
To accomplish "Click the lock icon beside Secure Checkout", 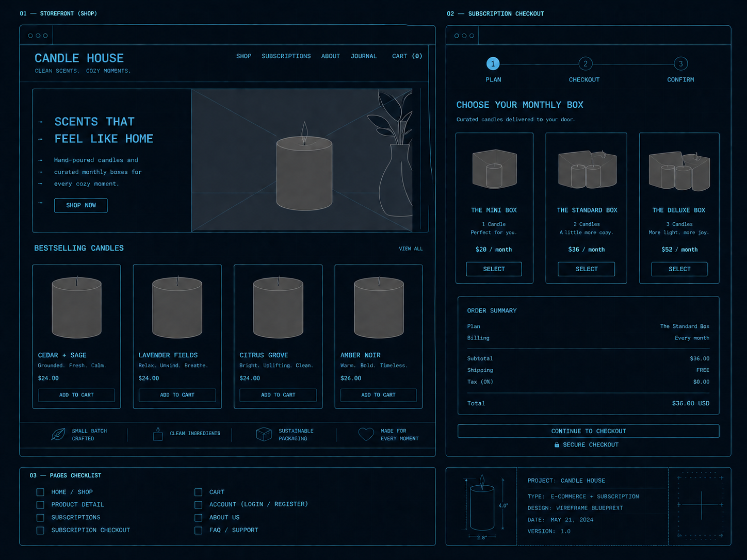I will [x=557, y=444].
